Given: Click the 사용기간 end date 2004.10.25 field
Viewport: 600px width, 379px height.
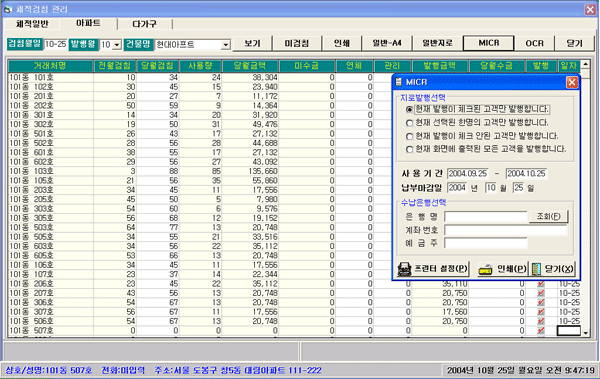Looking at the screenshot, I should 526,173.
